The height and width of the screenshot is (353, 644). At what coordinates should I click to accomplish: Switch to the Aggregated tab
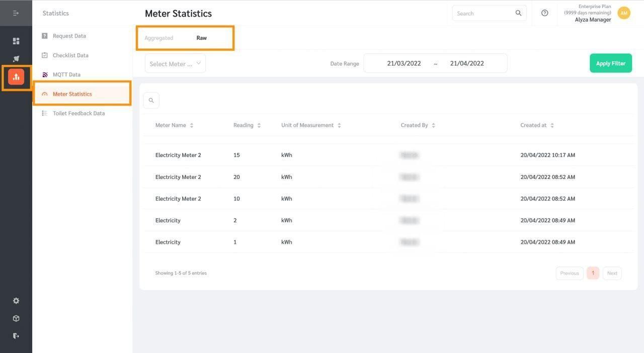(x=159, y=37)
